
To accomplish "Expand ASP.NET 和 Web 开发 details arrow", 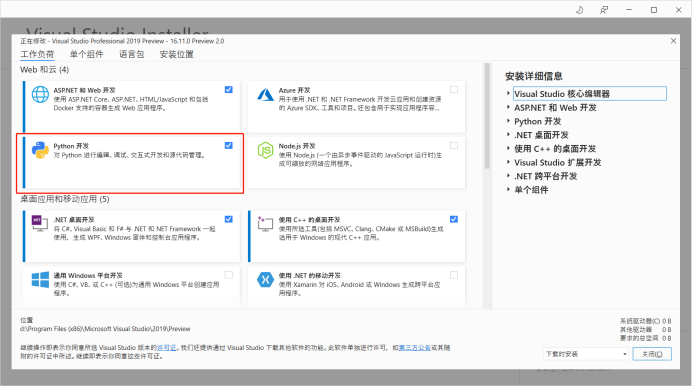I will (508, 107).
